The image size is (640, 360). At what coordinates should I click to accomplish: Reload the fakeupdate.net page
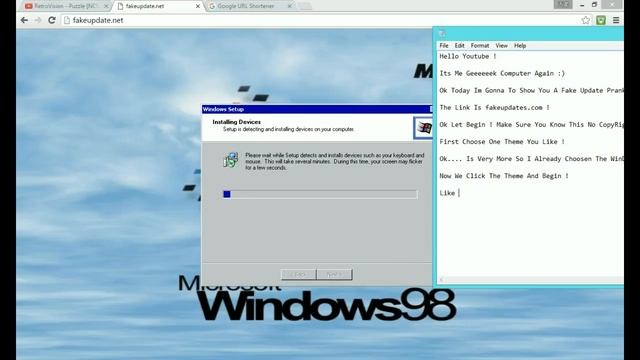coord(52,20)
